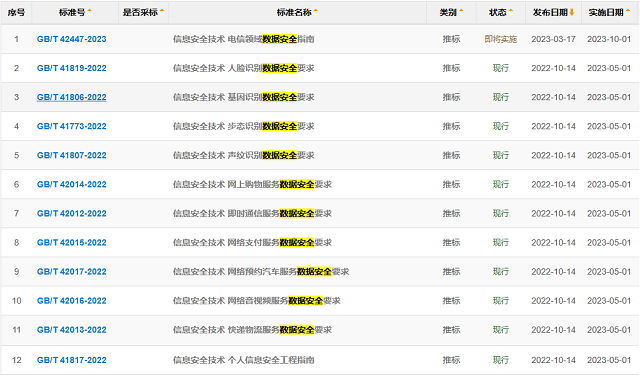This screenshot has height=376, width=640.
Task: Click the GB/T 42017-2022 link
Action: coord(71,271)
